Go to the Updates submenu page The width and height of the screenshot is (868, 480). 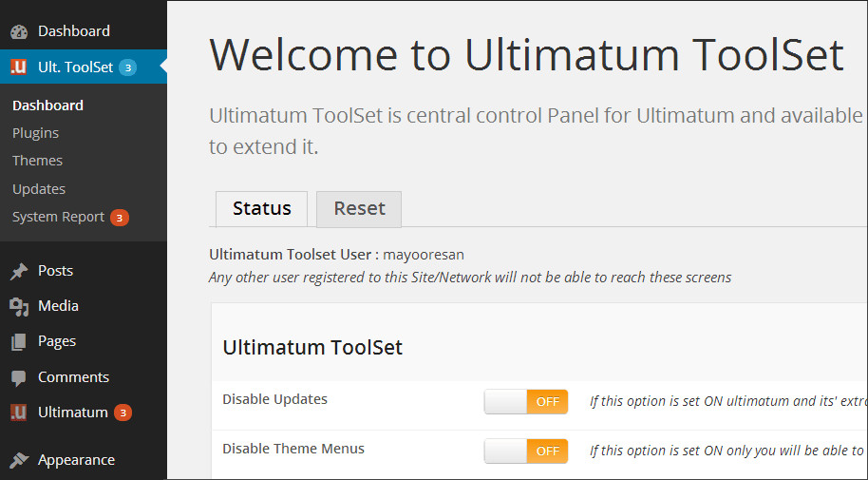click(x=39, y=189)
